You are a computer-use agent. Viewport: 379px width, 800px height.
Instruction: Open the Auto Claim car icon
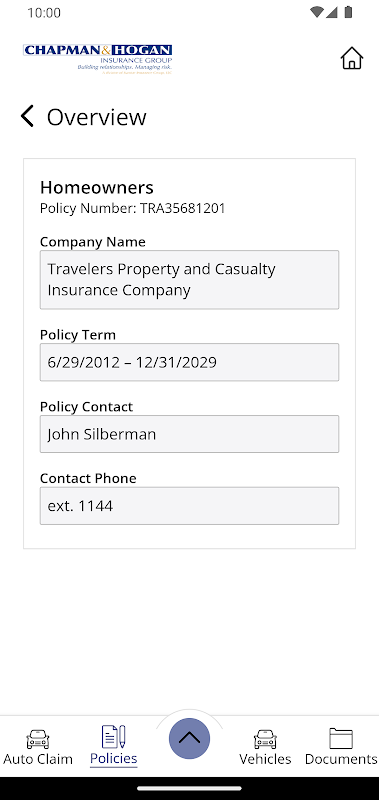point(38,738)
